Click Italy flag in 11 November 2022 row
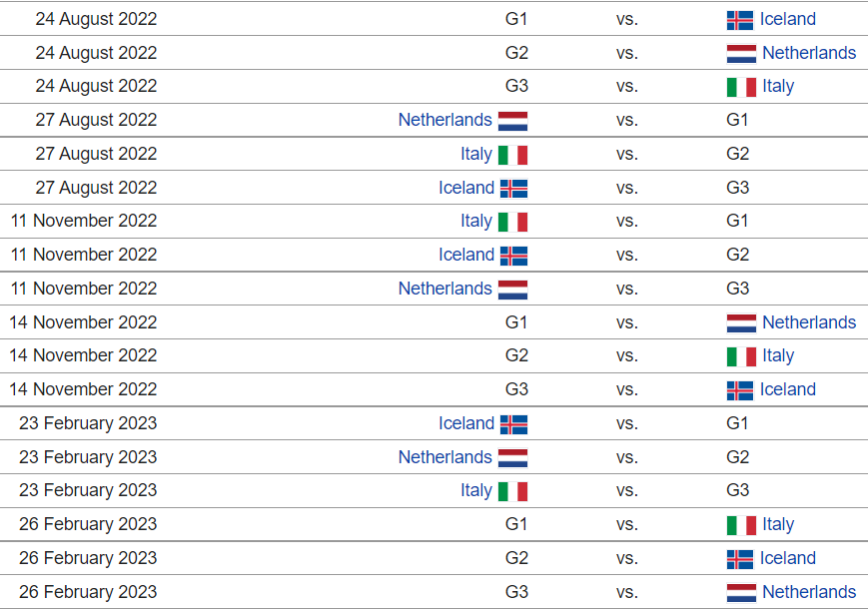The image size is (868, 610). coord(512,222)
